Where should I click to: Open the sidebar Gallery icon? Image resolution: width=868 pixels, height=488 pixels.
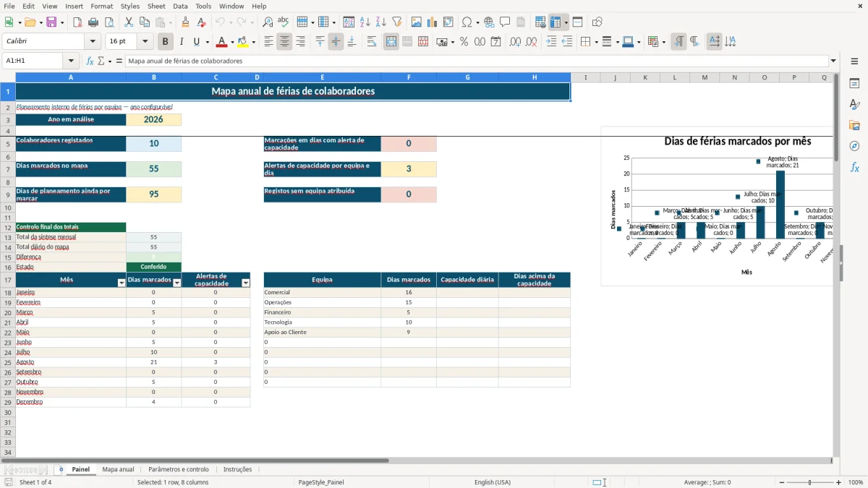click(854, 125)
